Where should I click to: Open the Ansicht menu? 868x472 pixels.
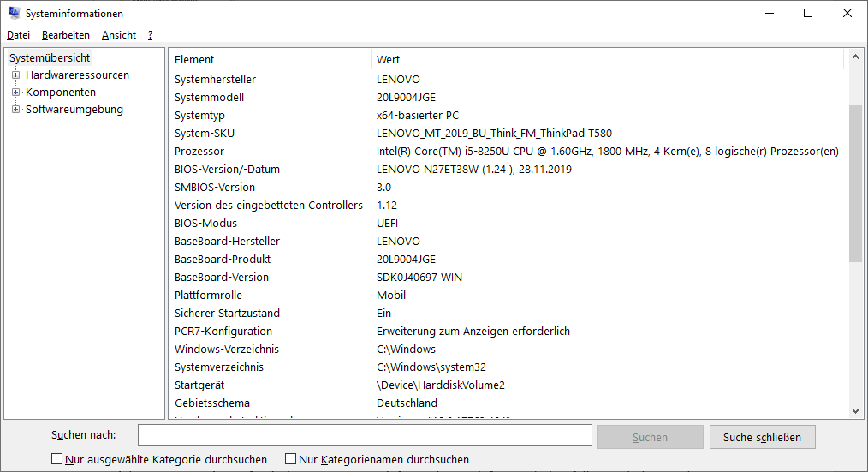(x=119, y=35)
